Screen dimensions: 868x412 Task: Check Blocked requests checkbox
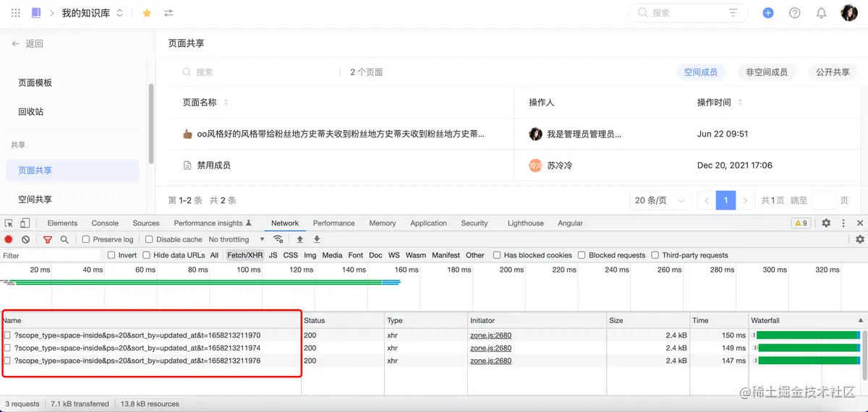pos(582,255)
